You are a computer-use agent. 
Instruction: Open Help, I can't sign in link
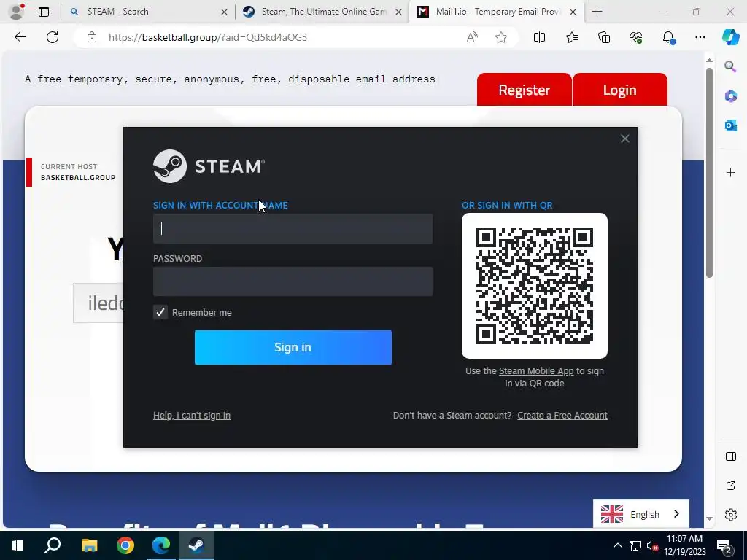click(x=192, y=415)
